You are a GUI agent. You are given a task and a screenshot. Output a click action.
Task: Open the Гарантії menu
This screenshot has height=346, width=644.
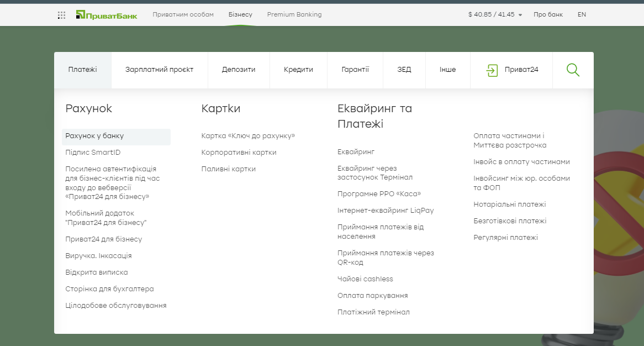[x=355, y=70]
